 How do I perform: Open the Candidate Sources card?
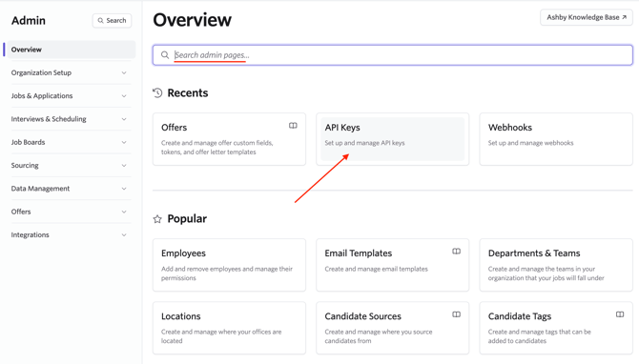click(392, 328)
